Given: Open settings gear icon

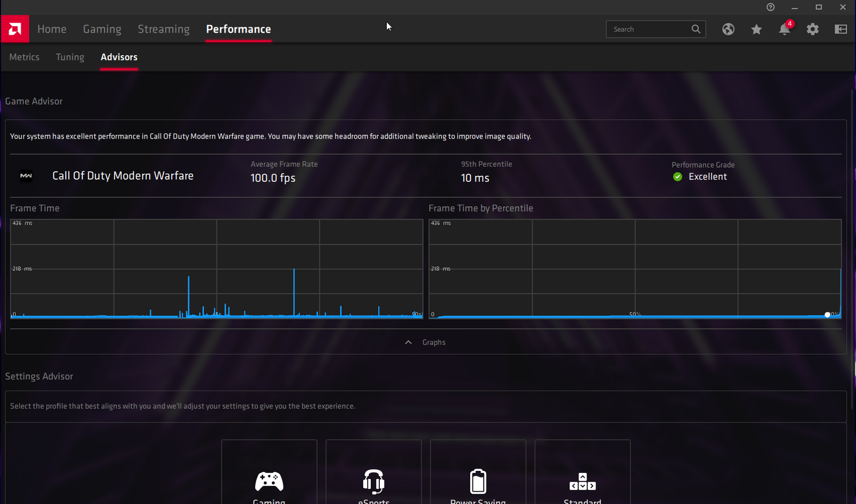Looking at the screenshot, I should coord(813,29).
